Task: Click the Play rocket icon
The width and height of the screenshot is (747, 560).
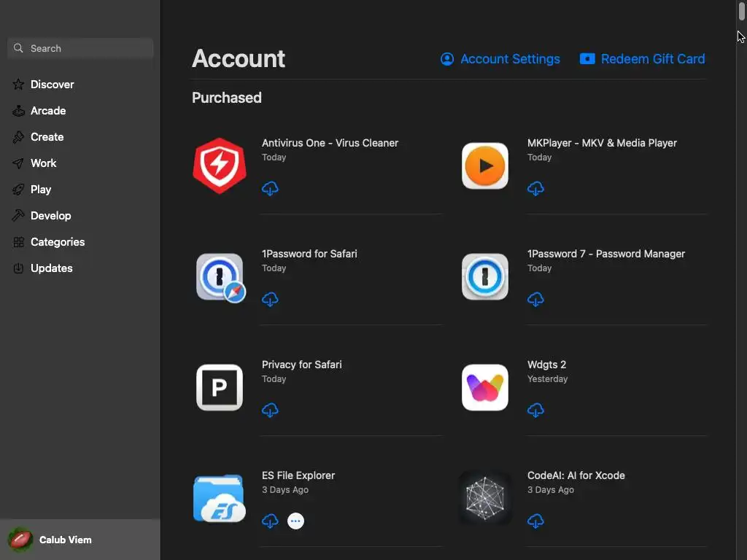Action: [18, 190]
